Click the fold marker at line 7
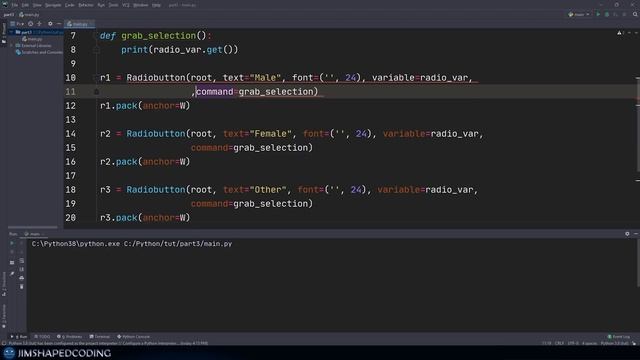This screenshot has height=360, width=640. click(96, 36)
